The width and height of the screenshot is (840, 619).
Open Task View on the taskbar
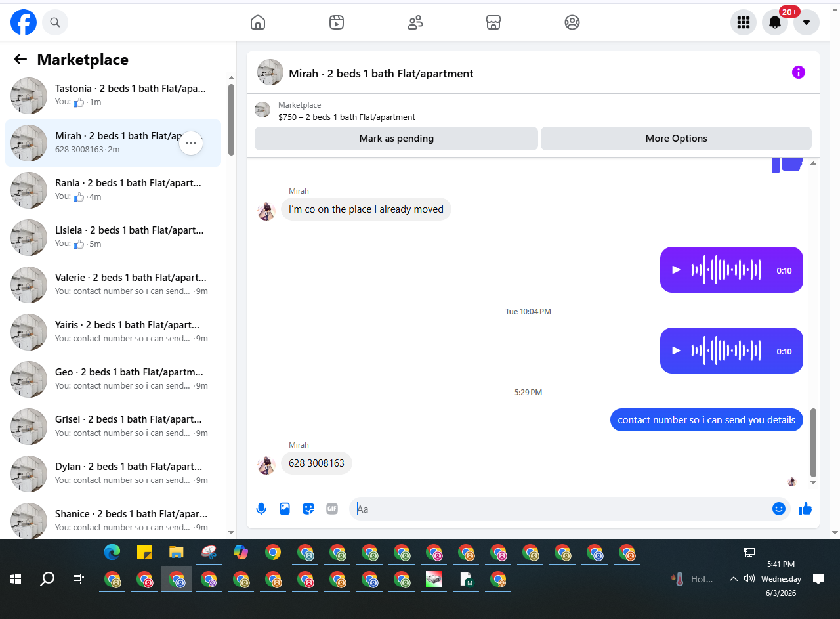coord(79,579)
